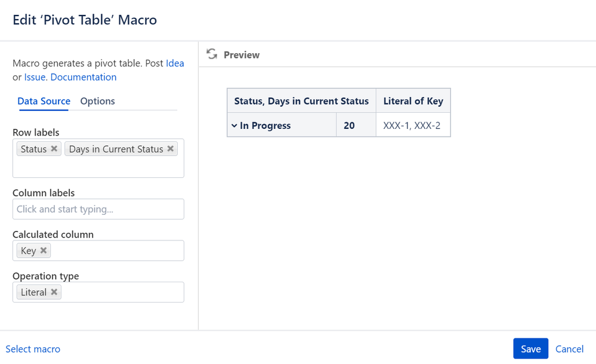Collapse the In Progress row
Viewport: 596px width, 364px height.
[234, 125]
